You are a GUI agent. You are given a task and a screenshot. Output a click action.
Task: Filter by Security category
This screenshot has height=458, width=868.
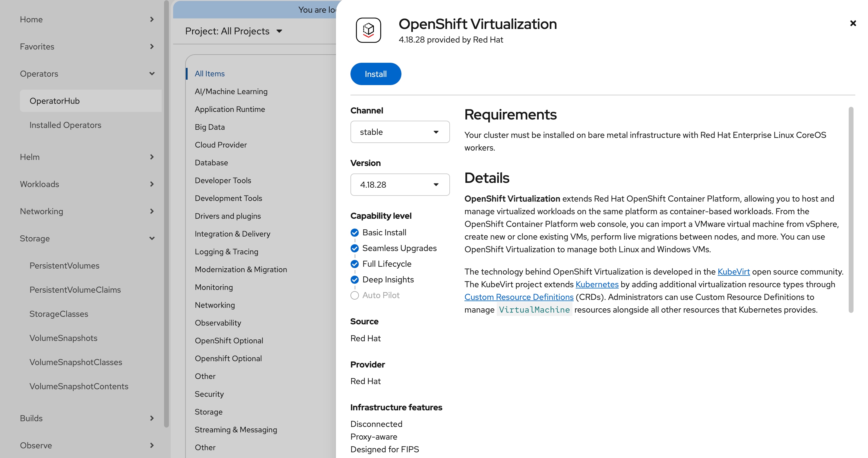pyautogui.click(x=209, y=394)
